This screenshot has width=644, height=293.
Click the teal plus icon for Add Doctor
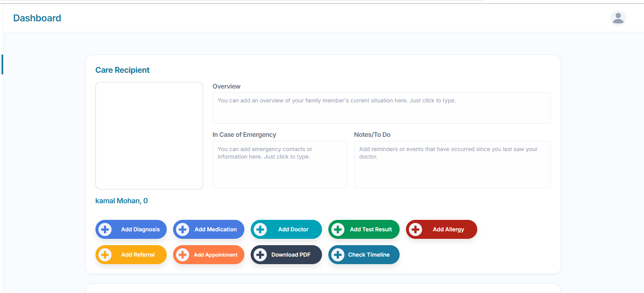coord(260,229)
